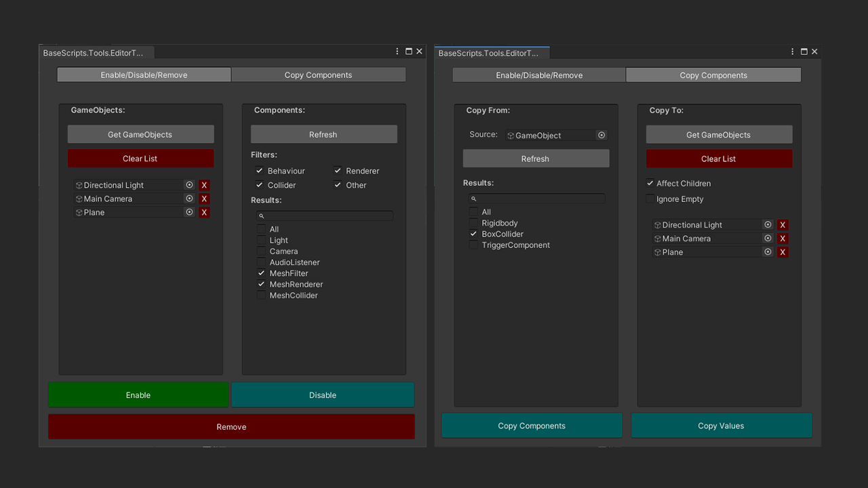
Task: Remove Directional Light from left GameObjects list
Action: point(204,185)
